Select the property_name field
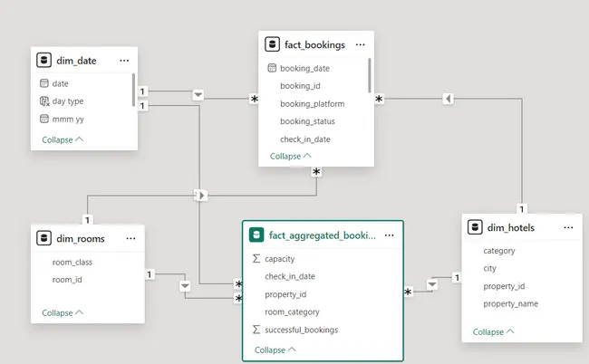 (x=511, y=304)
